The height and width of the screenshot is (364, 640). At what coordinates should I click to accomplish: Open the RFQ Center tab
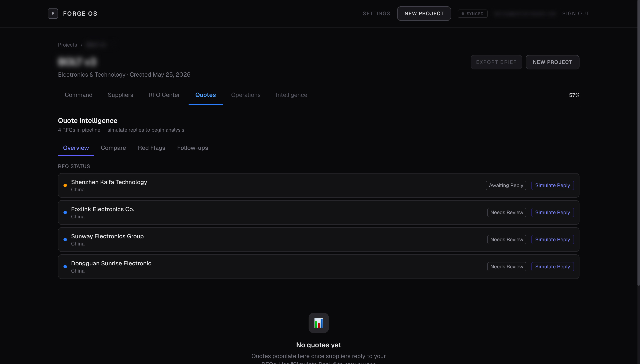click(164, 95)
